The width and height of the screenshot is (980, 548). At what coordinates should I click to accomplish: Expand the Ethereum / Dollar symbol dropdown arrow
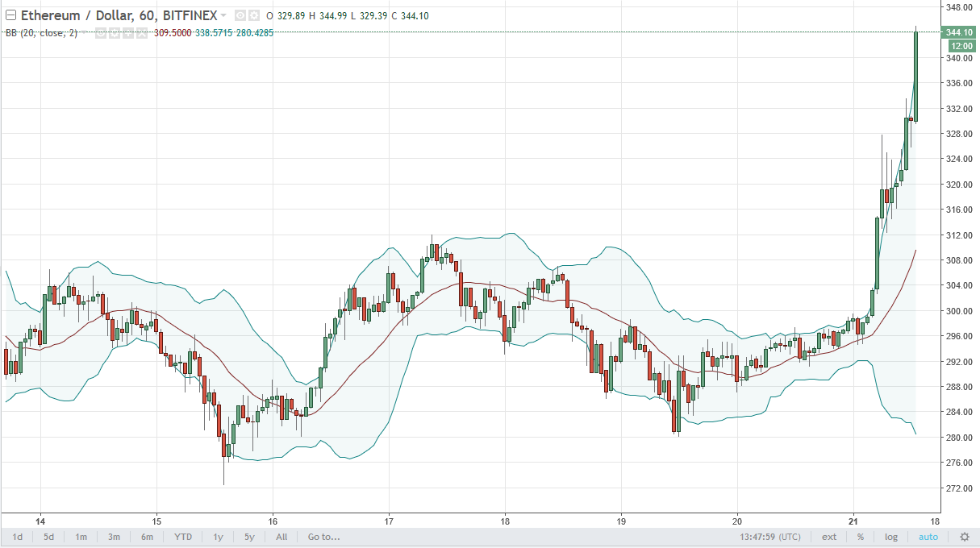223,15
